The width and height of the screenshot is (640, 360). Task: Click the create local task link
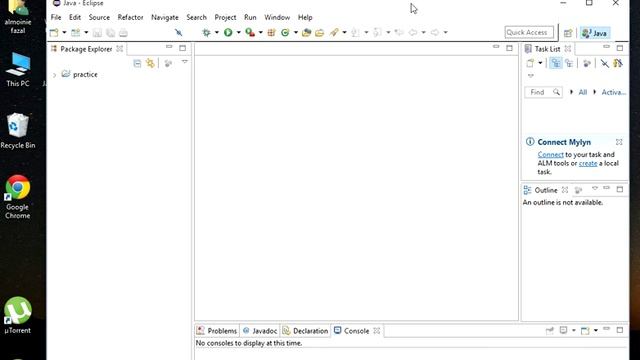tap(588, 163)
